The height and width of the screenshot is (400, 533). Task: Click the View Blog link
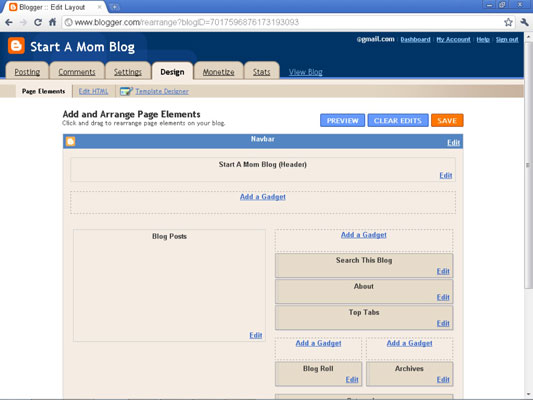point(306,72)
